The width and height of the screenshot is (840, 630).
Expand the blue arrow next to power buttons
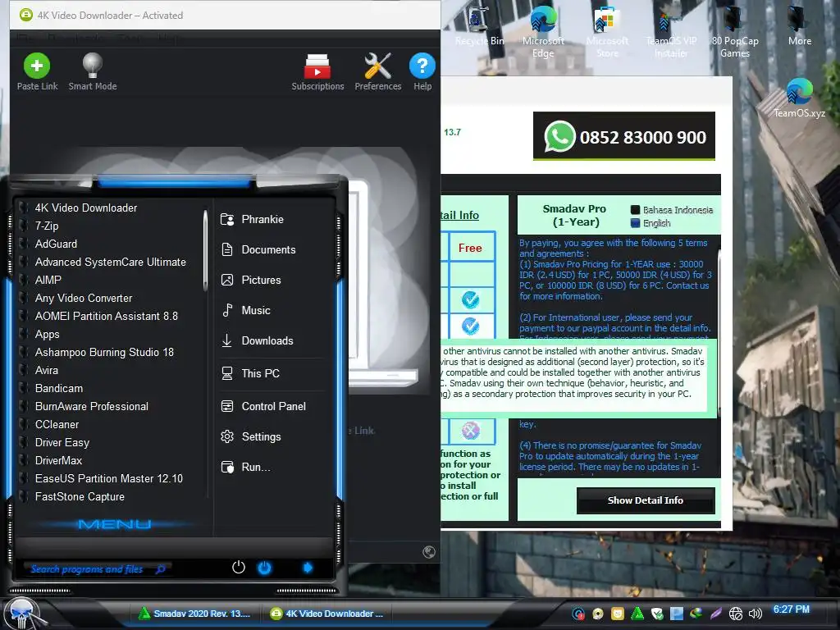point(308,568)
